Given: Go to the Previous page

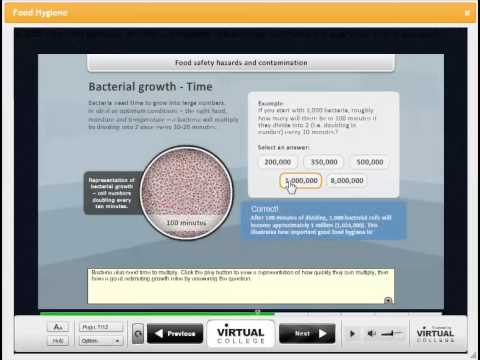Looking at the screenshot, I should coord(175,333).
